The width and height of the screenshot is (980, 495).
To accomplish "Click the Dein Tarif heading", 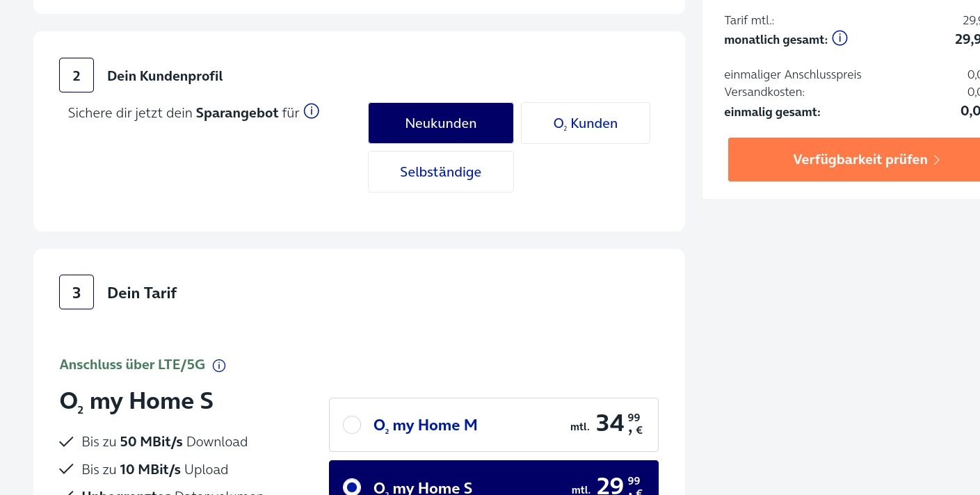I will pos(142,293).
